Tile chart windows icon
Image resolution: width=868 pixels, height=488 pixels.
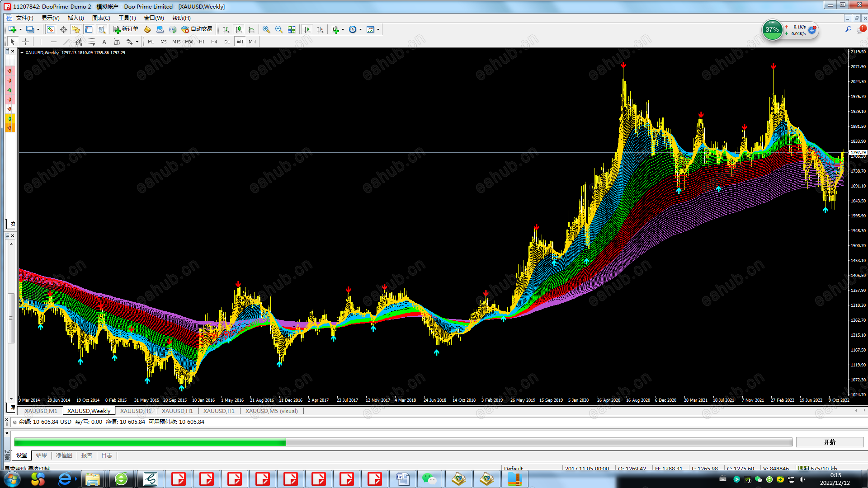click(x=292, y=29)
